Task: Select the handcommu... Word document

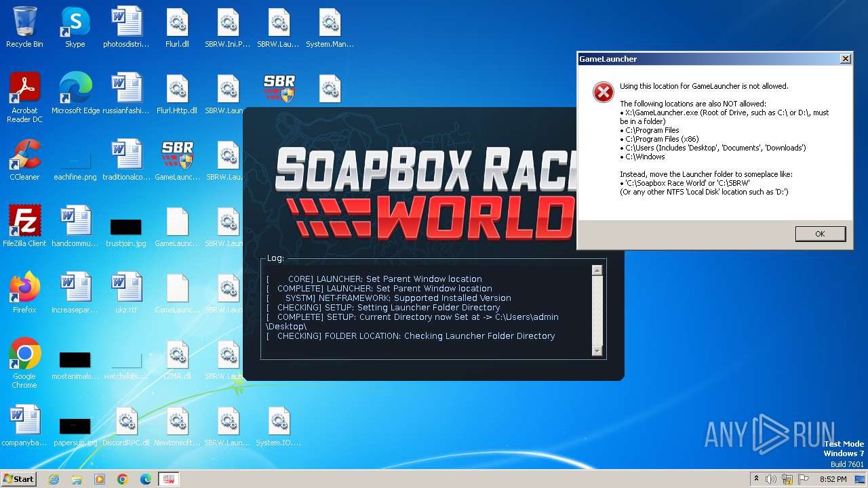Action: (x=75, y=227)
